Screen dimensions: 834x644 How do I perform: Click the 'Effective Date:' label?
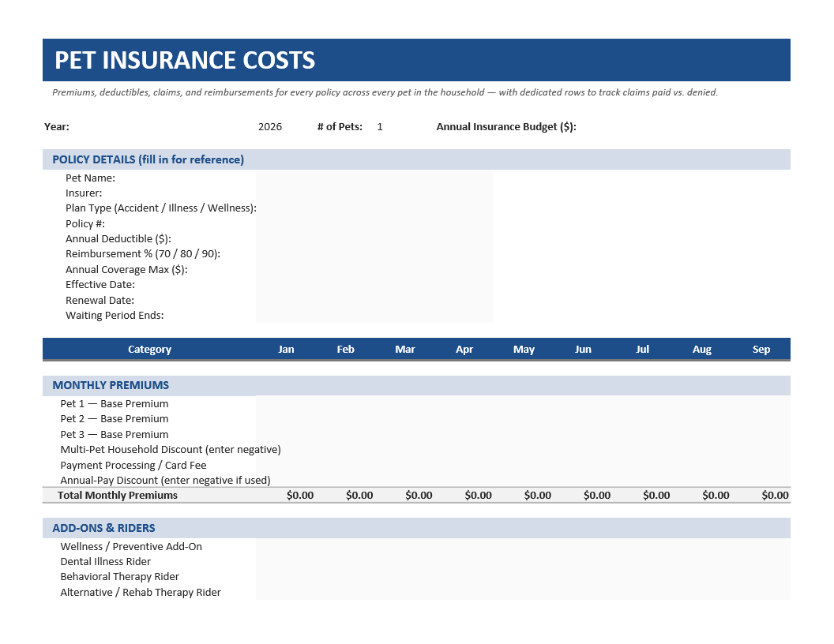(x=100, y=284)
